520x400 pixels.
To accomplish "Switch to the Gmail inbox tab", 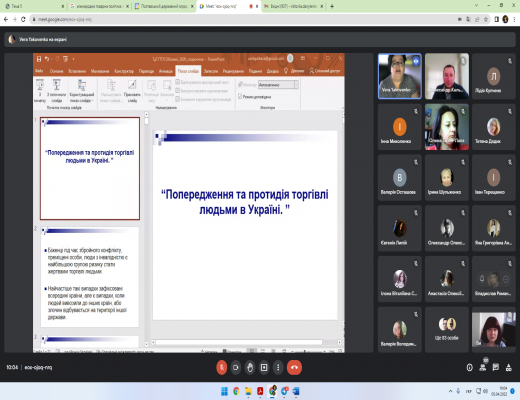I will 292,6.
